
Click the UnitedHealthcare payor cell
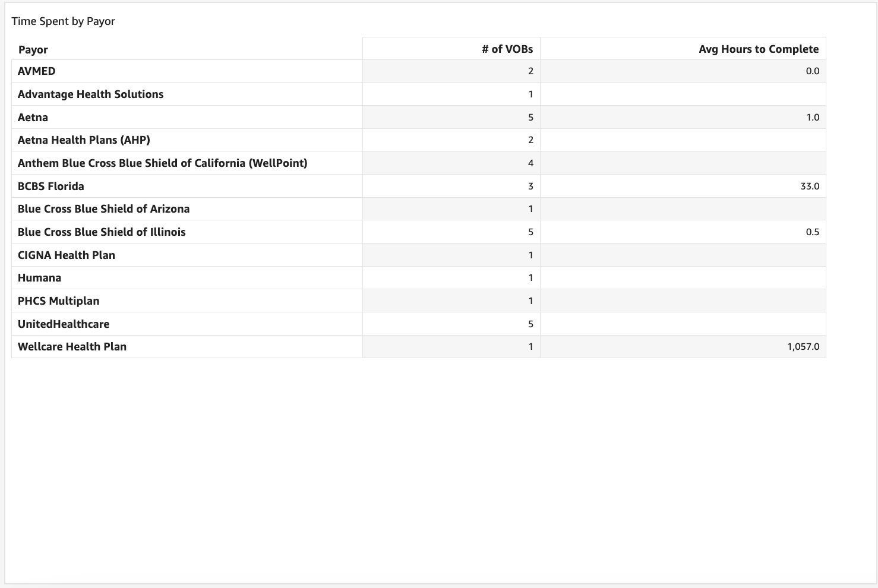tap(64, 324)
